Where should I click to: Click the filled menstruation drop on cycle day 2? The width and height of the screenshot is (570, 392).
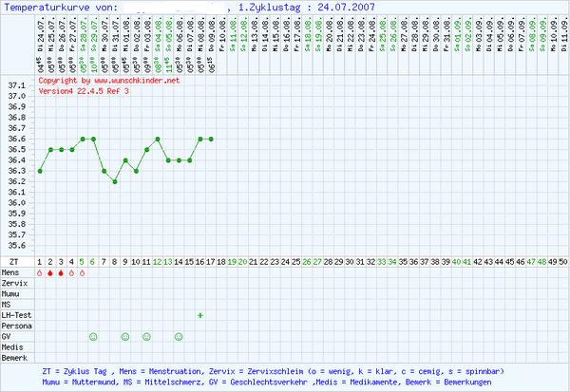(x=50, y=273)
